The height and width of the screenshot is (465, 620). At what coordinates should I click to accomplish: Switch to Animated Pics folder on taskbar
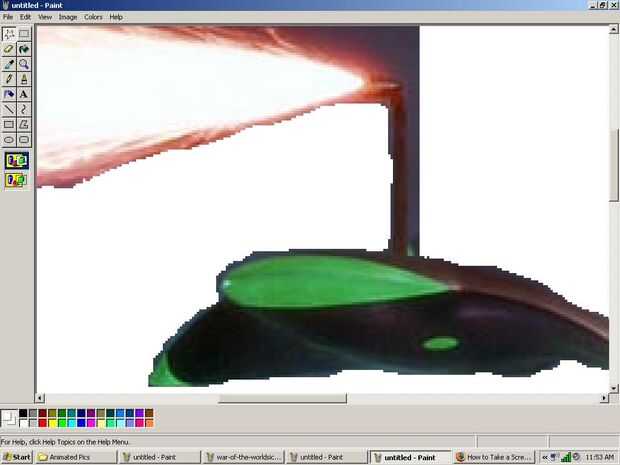(x=76, y=457)
